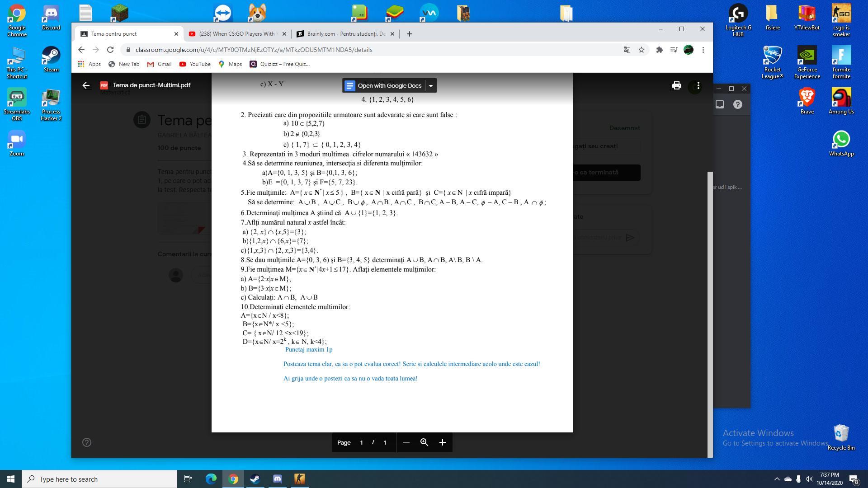Viewport: 868px width, 488px height.
Task: Open the PDF viewer more options menu
Action: pos(698,85)
